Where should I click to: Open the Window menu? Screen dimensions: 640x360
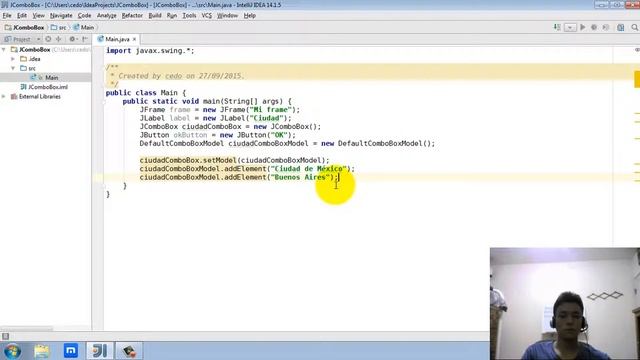[x=227, y=16]
